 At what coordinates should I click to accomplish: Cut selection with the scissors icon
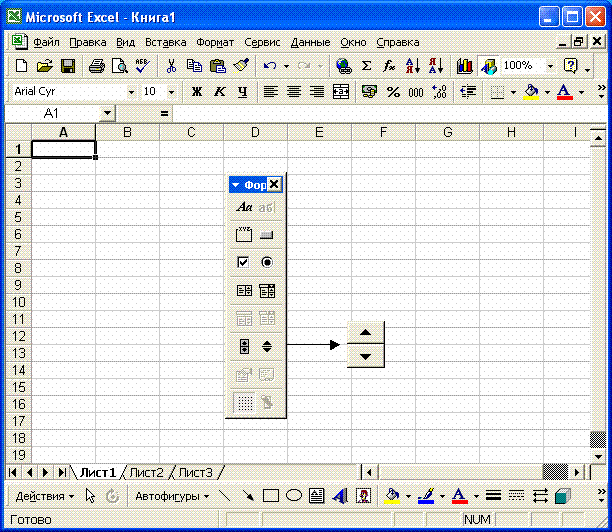(x=171, y=66)
